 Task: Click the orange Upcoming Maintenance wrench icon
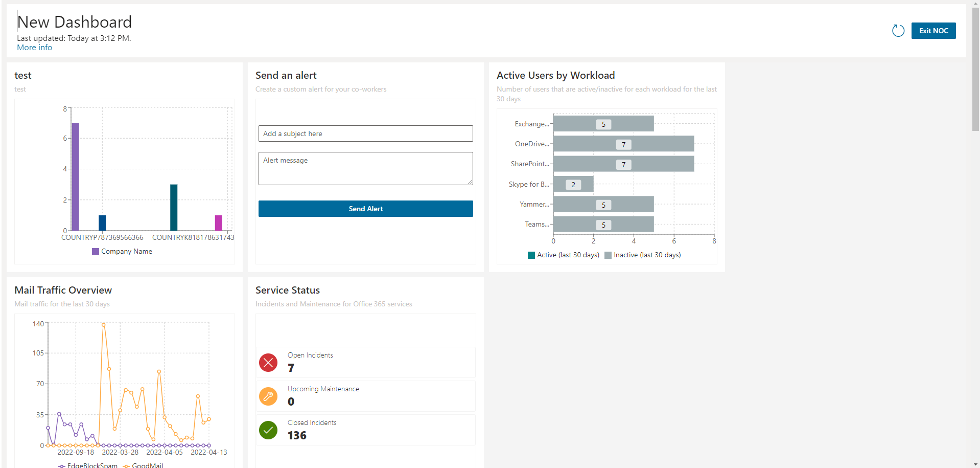point(268,396)
